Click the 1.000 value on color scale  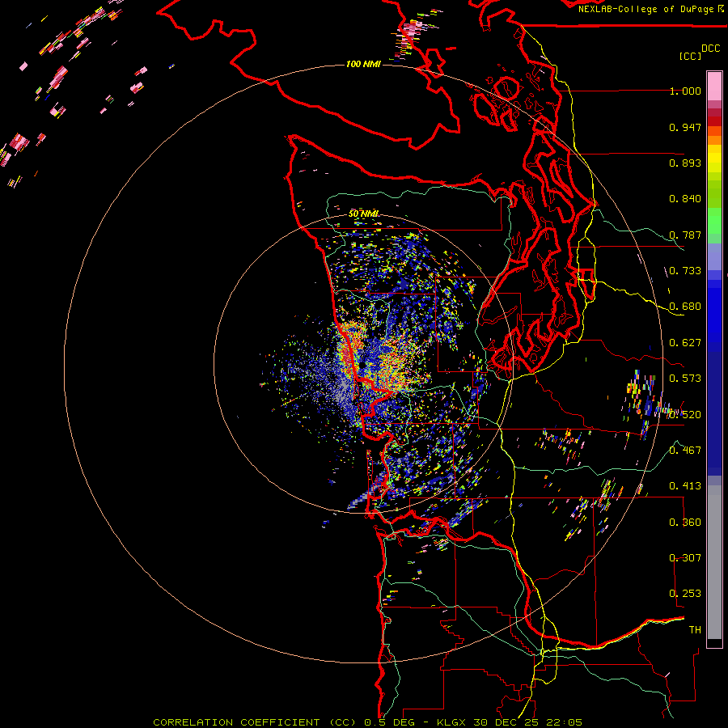(x=685, y=91)
